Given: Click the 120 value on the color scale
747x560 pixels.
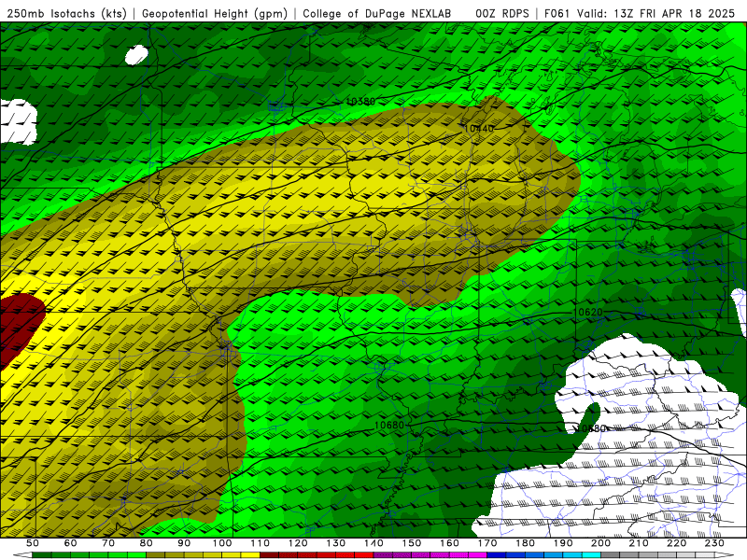Looking at the screenshot, I should pos(298,543).
